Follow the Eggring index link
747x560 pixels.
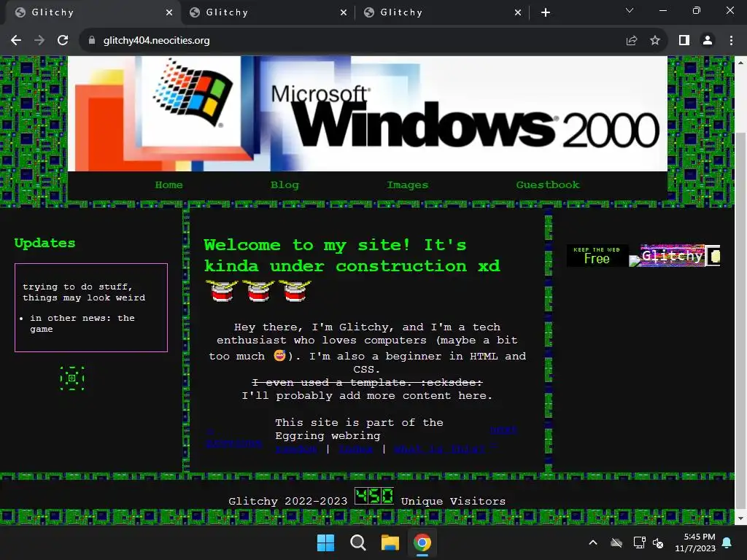tap(355, 448)
